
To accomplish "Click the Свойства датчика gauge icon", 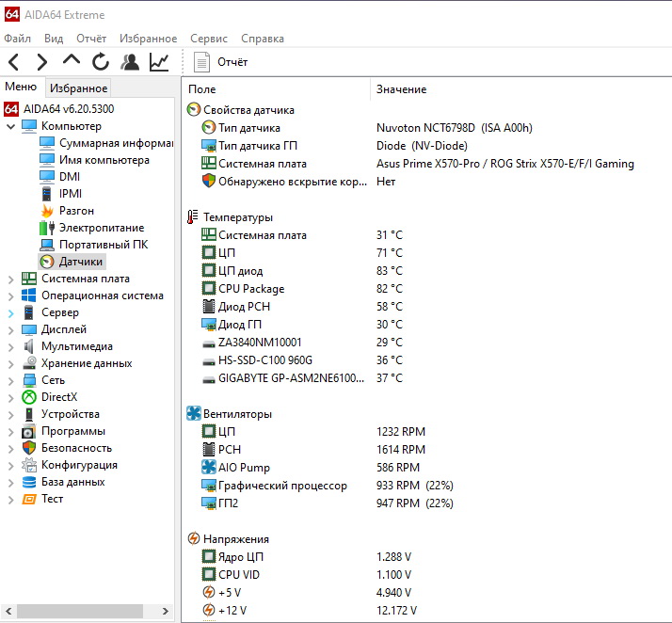I will click(194, 110).
